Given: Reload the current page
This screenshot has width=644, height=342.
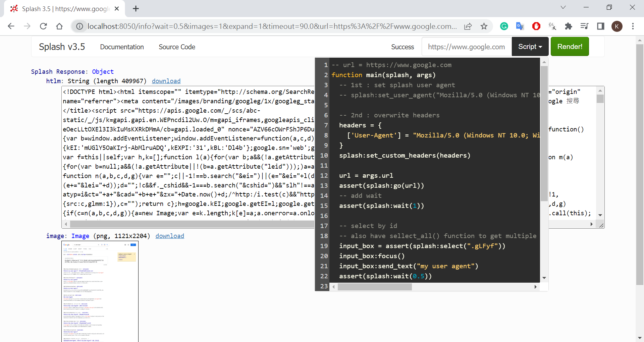Looking at the screenshot, I should (43, 26).
